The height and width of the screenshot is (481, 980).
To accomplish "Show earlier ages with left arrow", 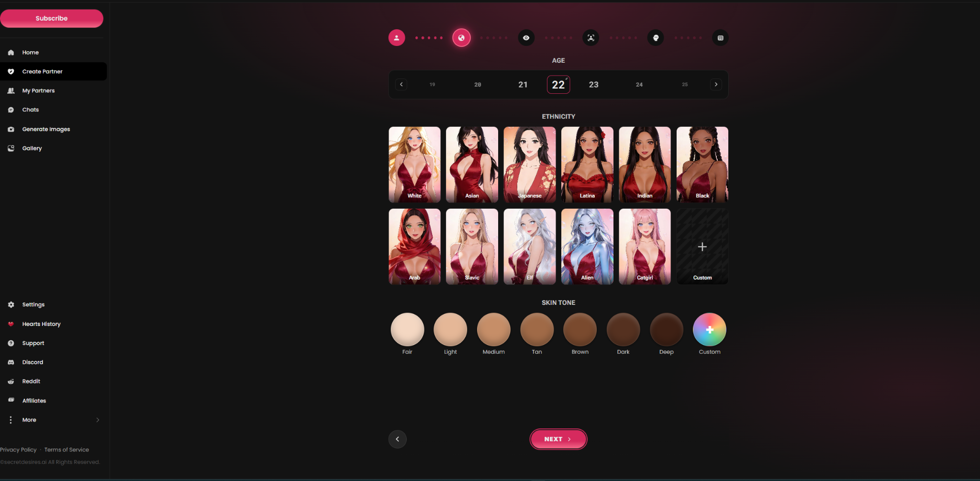I will (401, 84).
